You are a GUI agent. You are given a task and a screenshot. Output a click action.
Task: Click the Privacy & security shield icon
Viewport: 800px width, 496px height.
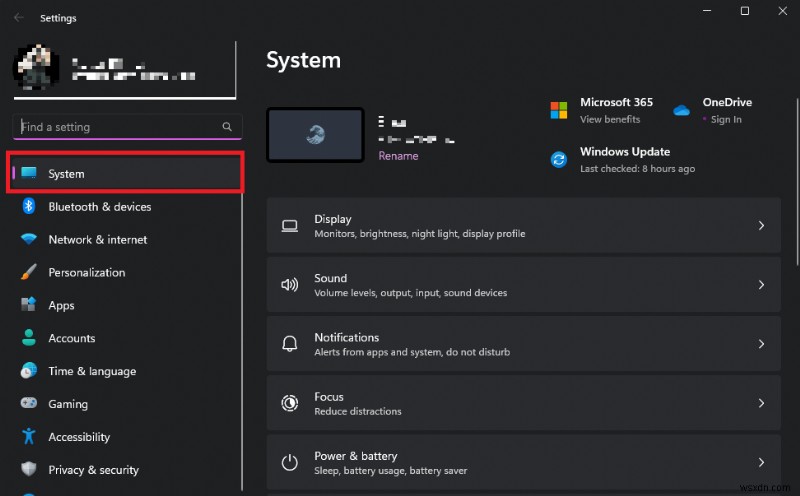point(29,469)
